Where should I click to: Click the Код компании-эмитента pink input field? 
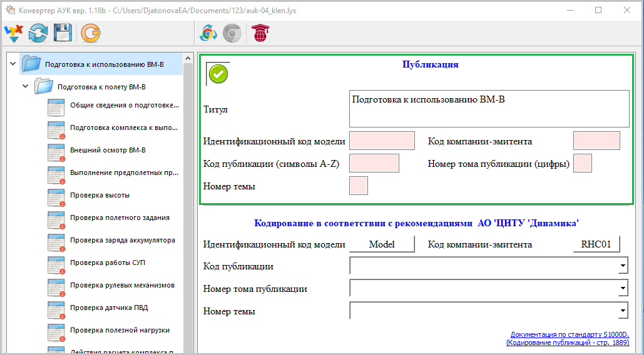click(596, 141)
